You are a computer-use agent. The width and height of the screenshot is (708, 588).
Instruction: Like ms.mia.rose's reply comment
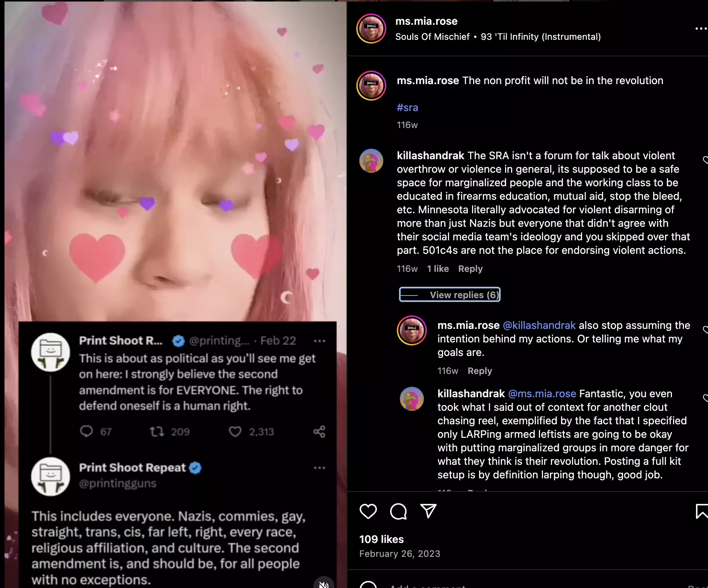coord(705,330)
